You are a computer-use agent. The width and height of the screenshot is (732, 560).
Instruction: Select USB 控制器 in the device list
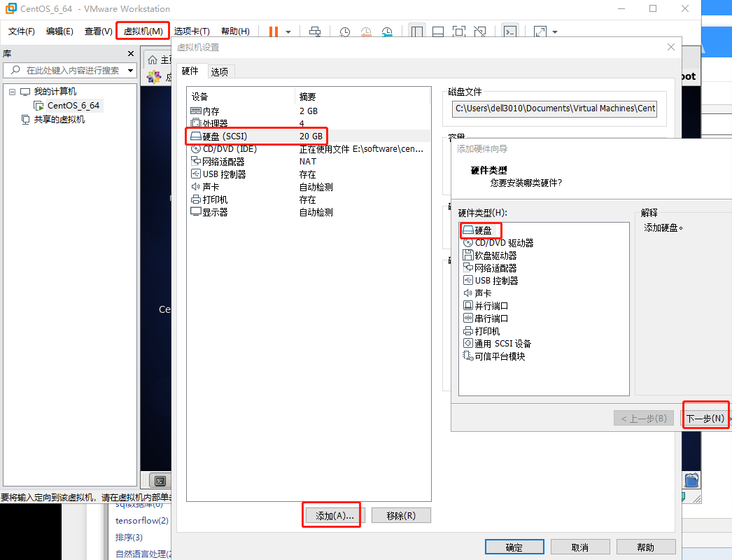(308, 174)
